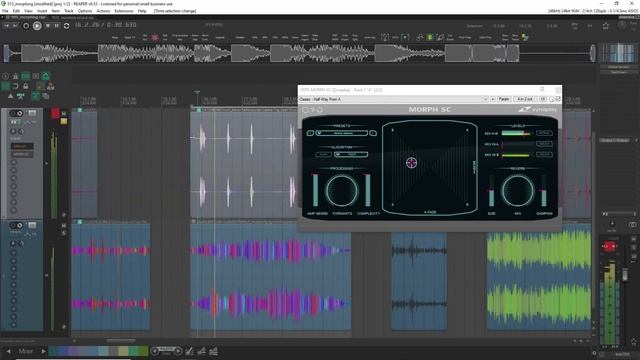Open FX preset dropdown 'Classic - Half Way From A'
640x360 pixels.
[x=393, y=99]
